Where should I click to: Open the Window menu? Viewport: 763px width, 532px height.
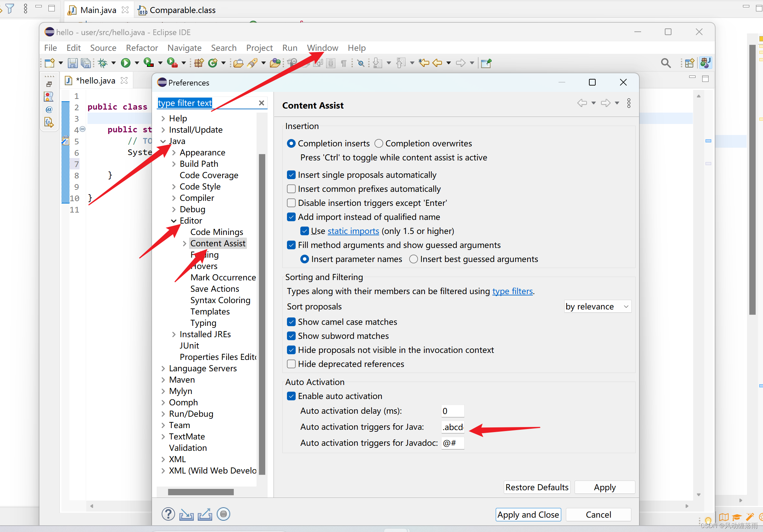pyautogui.click(x=322, y=48)
